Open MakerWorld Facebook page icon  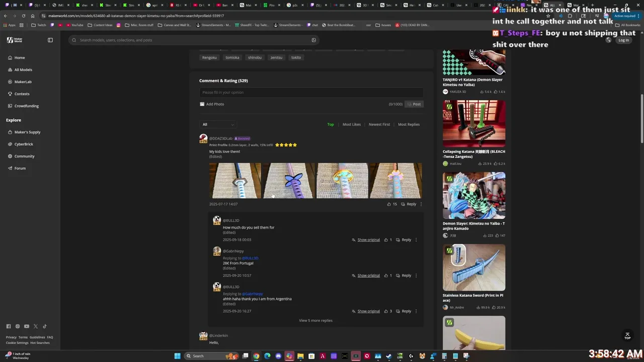9,326
